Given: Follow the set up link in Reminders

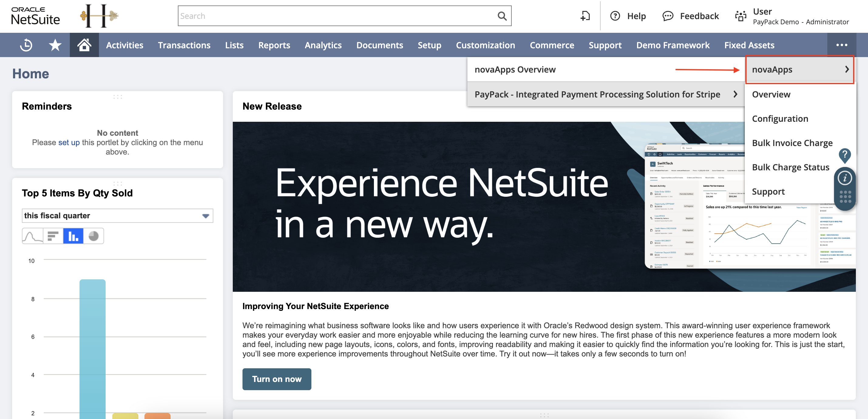Looking at the screenshot, I should pos(69,142).
